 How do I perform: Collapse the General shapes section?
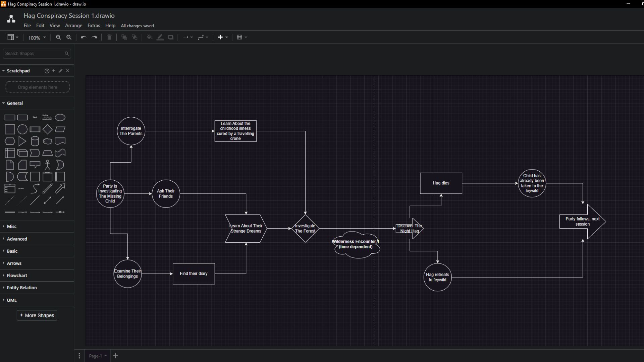click(15, 103)
